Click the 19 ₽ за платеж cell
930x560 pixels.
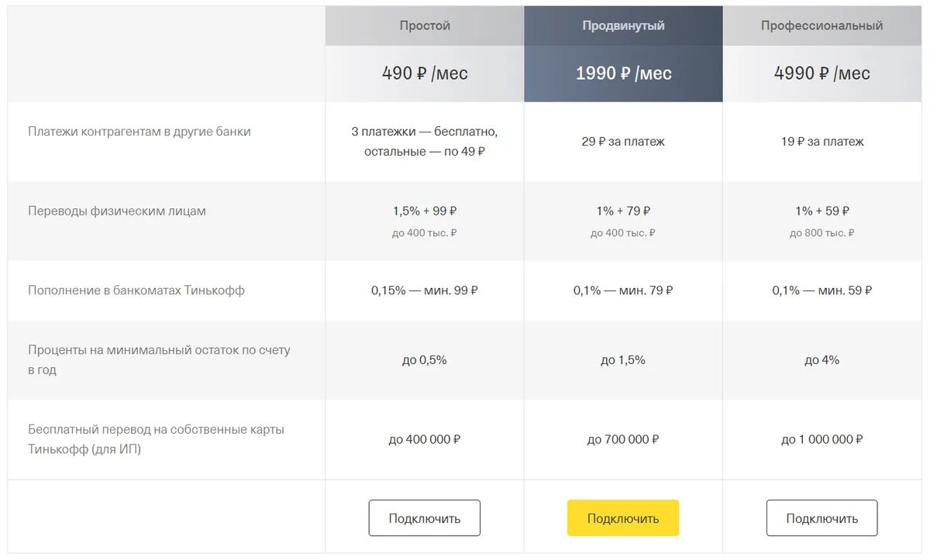pos(821,142)
